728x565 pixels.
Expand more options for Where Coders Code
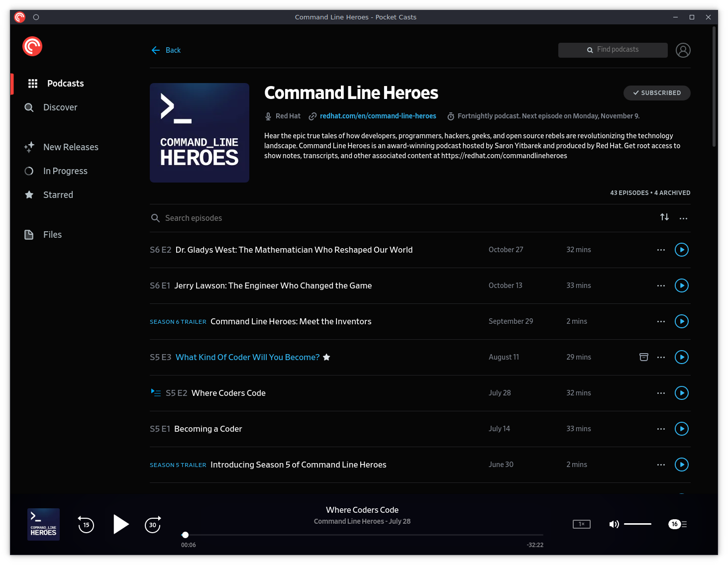pyautogui.click(x=661, y=393)
